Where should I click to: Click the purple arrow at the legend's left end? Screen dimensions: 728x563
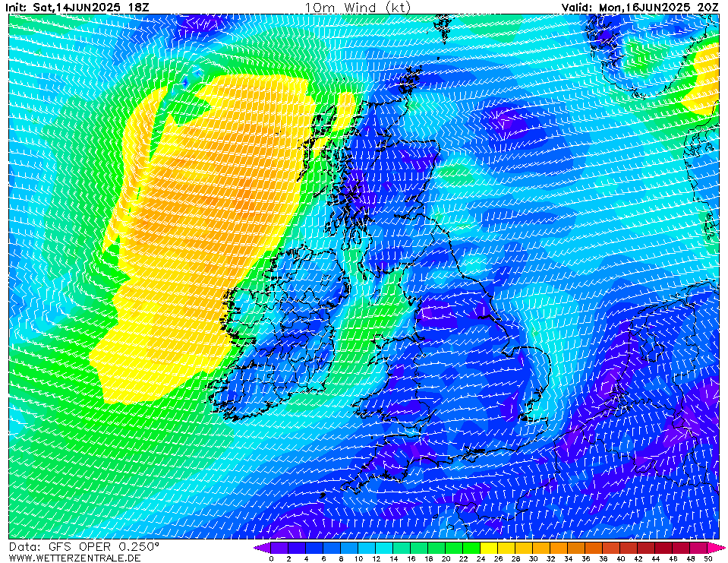[x=263, y=548]
